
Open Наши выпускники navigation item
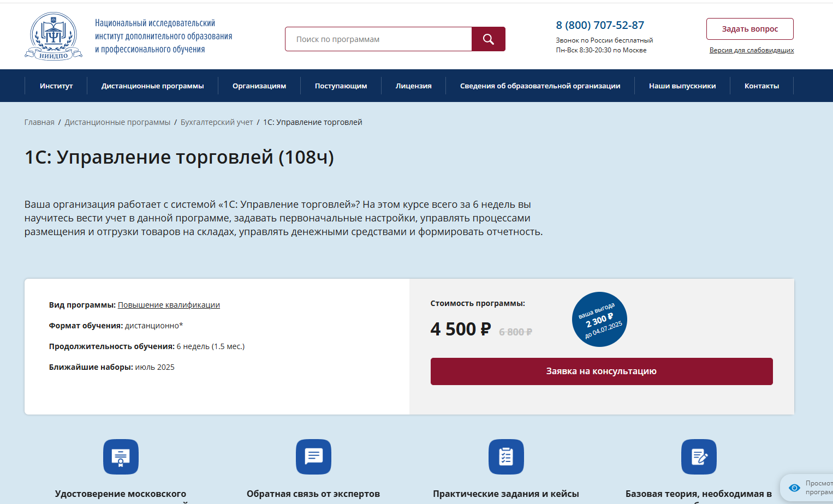(682, 86)
